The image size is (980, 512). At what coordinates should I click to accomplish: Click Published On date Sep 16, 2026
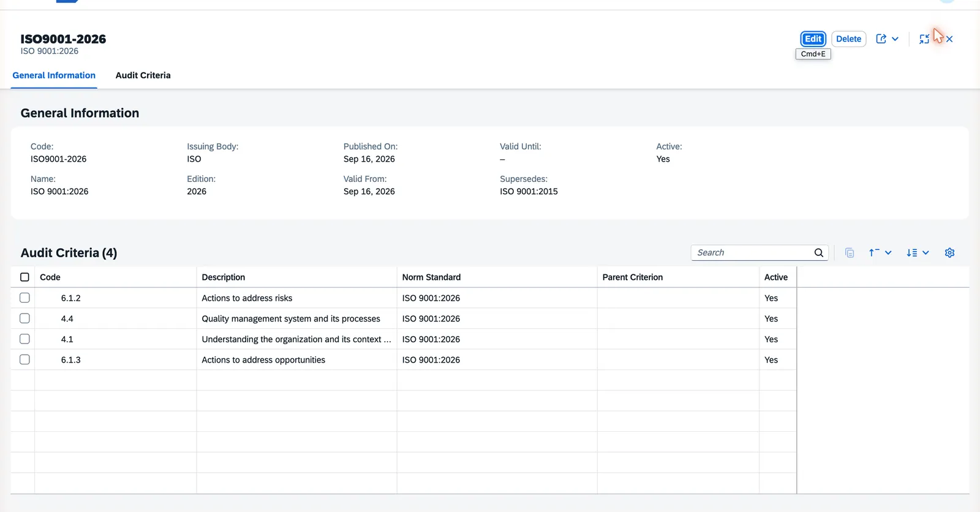pos(369,159)
